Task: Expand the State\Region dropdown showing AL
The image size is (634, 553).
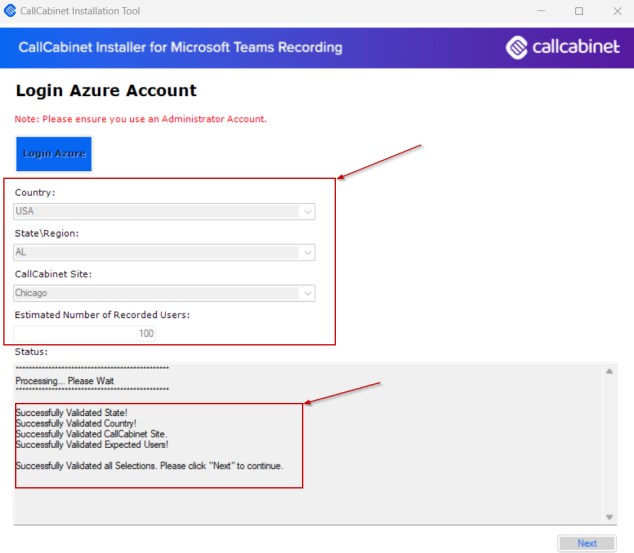Action: 164,253
